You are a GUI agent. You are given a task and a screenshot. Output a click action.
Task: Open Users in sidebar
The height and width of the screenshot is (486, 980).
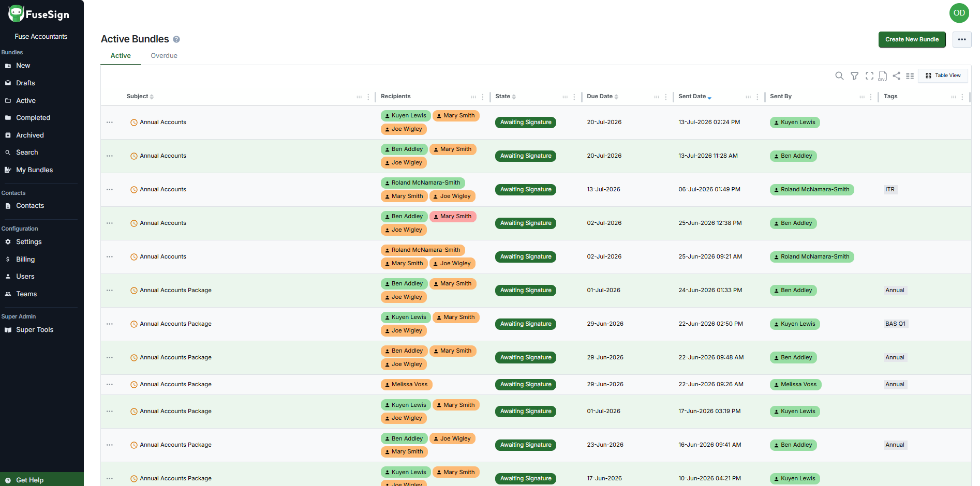(41, 277)
